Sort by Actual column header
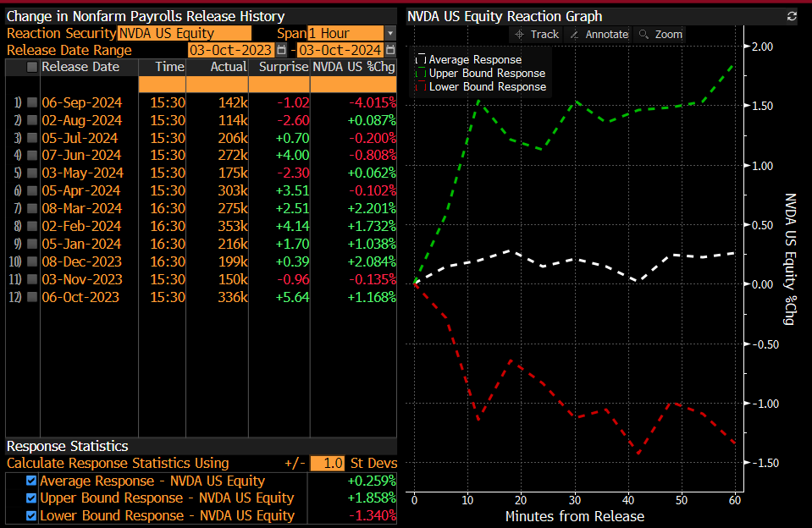This screenshot has width=812, height=528. point(229,67)
